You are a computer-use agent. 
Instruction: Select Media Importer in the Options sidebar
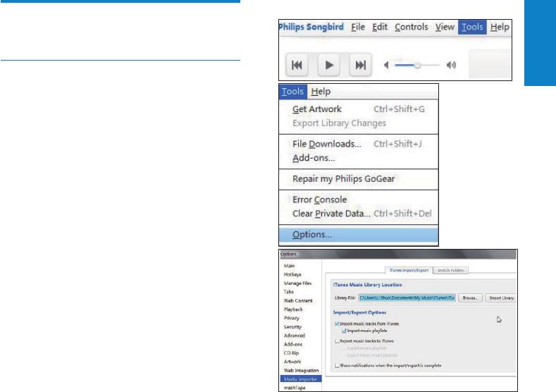click(x=301, y=379)
